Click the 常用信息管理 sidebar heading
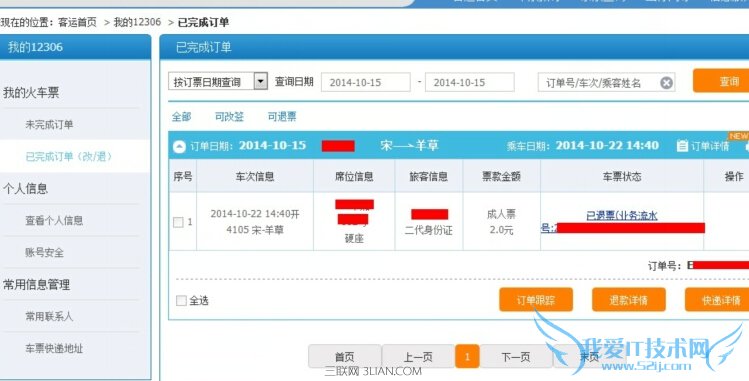 coord(37,285)
